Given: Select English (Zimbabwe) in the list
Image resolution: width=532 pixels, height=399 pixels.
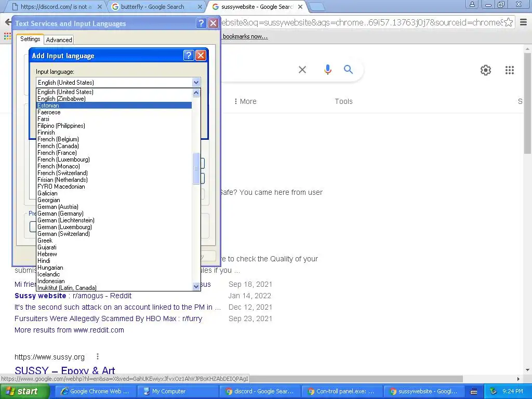Looking at the screenshot, I should [114, 99].
